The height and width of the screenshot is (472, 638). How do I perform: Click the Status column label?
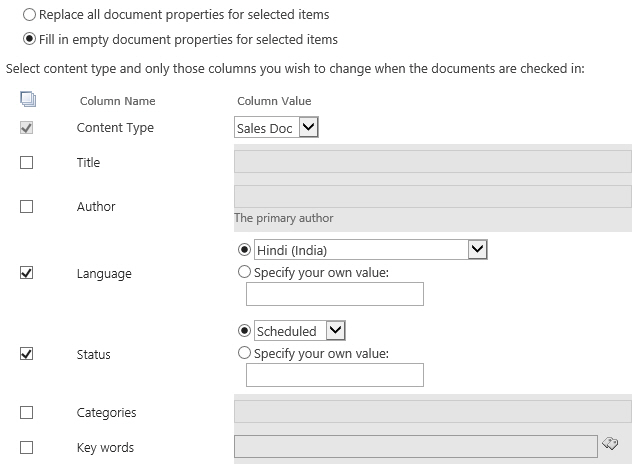tap(94, 354)
